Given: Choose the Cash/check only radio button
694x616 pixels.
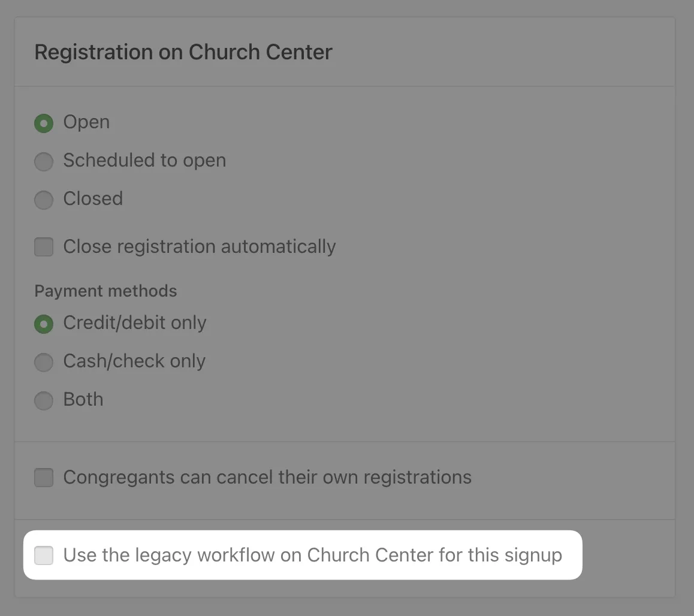Looking at the screenshot, I should (43, 363).
